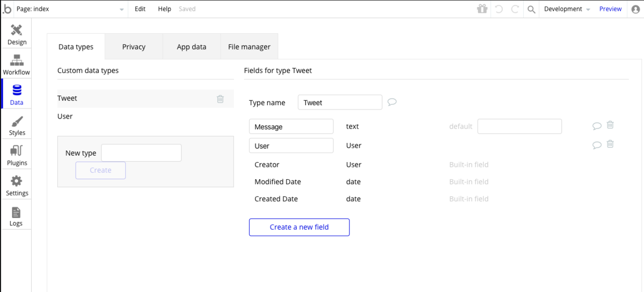Screen dimensions: 644x292
Task: Open the Workflow editor icon
Action: click(17, 64)
